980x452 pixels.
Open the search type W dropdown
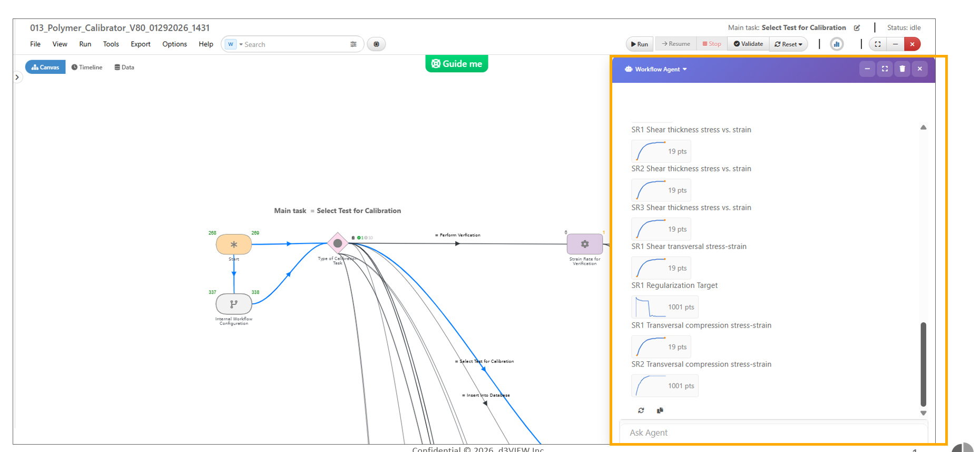click(x=233, y=44)
